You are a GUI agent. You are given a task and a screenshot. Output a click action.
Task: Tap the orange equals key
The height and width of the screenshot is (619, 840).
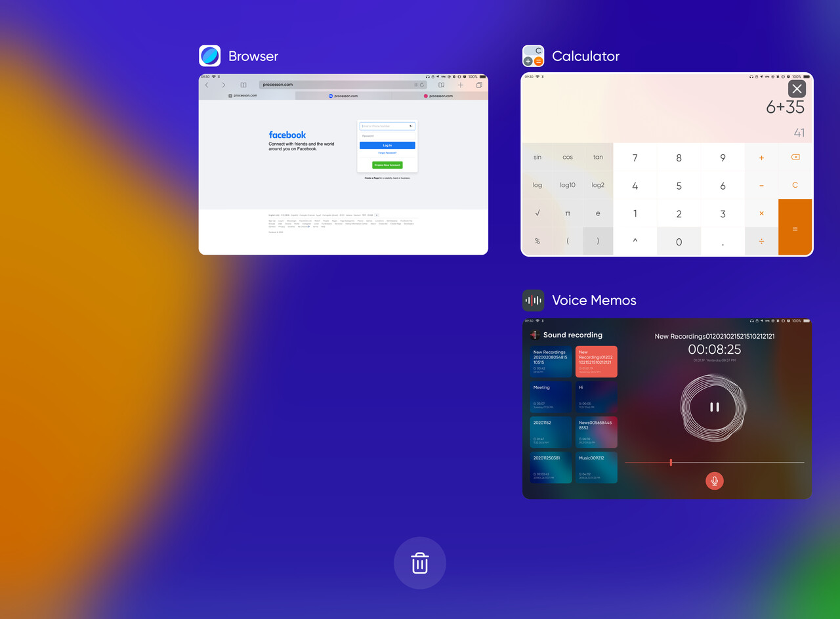coord(795,227)
